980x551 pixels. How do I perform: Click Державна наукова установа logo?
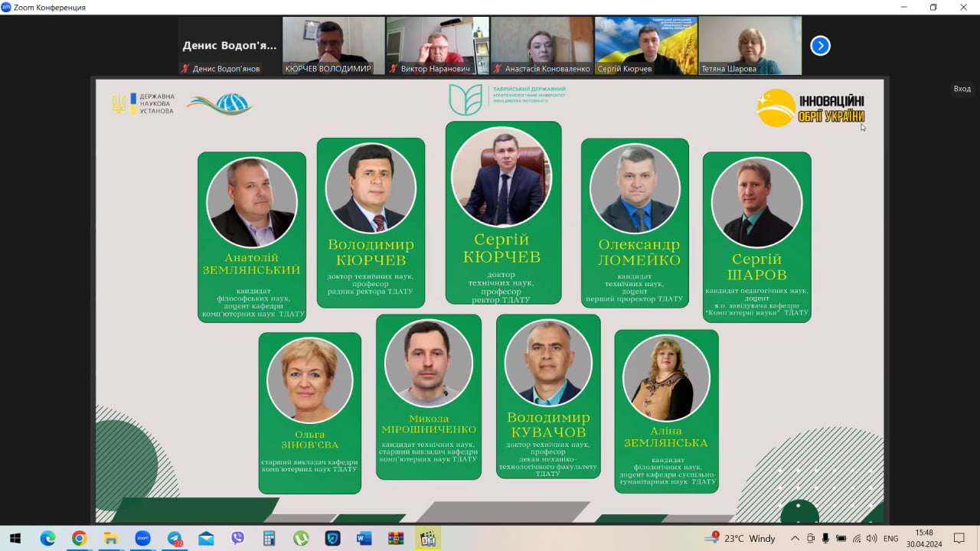coord(143,104)
